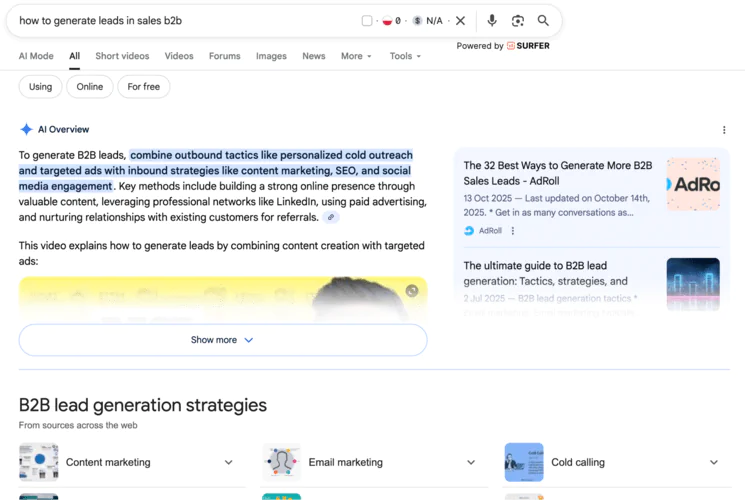The image size is (745, 500).
Task: Open AdRoll source three-dot options
Action: [512, 231]
